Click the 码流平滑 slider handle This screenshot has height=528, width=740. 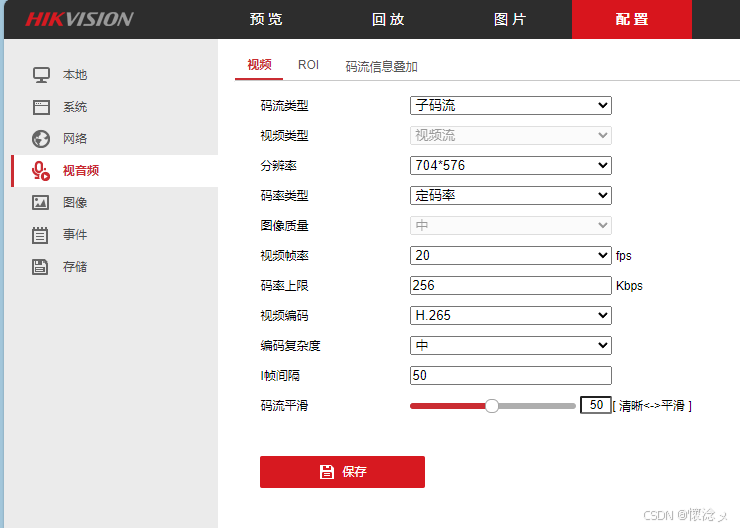[x=492, y=406]
